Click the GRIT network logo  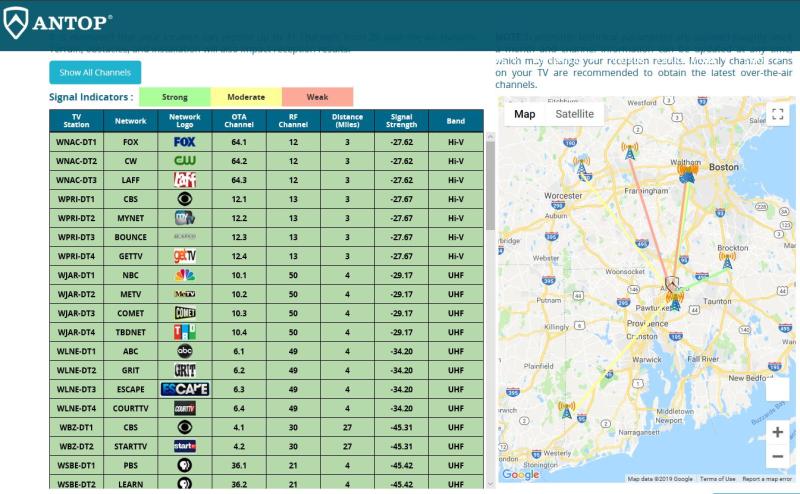tap(185, 370)
